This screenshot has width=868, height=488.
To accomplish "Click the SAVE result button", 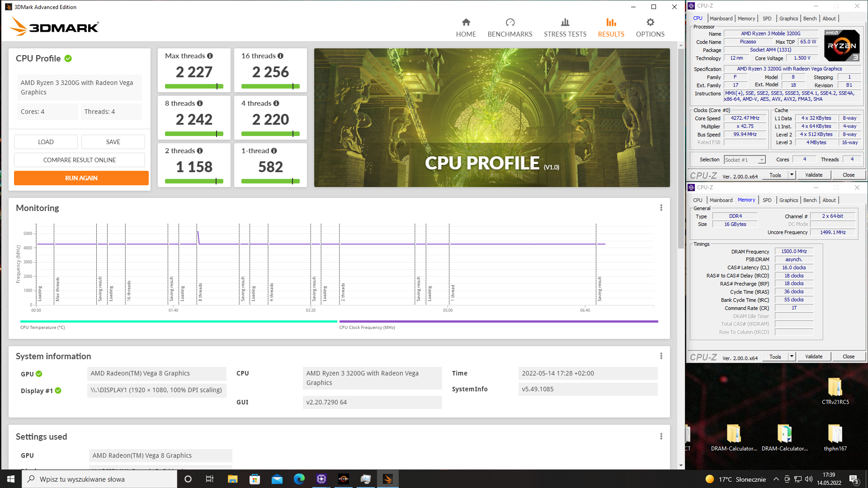I will [x=113, y=142].
